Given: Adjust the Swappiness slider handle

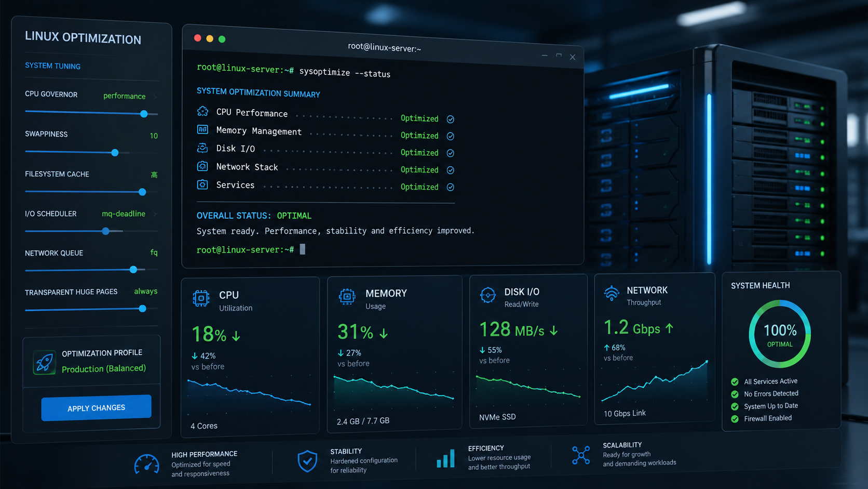Looking at the screenshot, I should 115,153.
